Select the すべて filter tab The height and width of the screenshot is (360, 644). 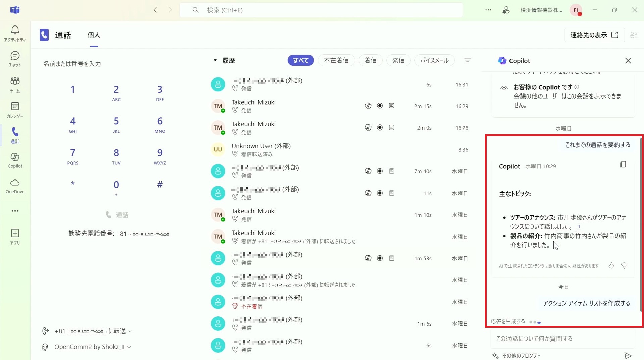pyautogui.click(x=301, y=60)
